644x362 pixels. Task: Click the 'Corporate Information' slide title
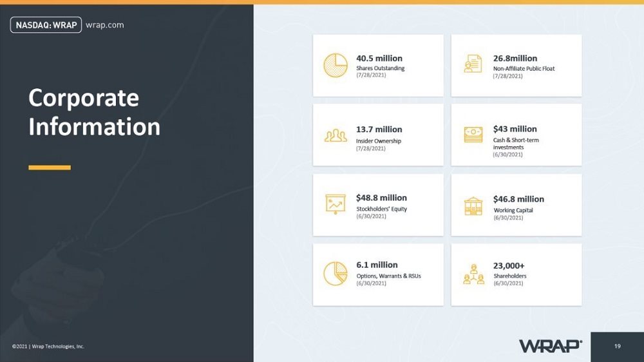coord(94,112)
